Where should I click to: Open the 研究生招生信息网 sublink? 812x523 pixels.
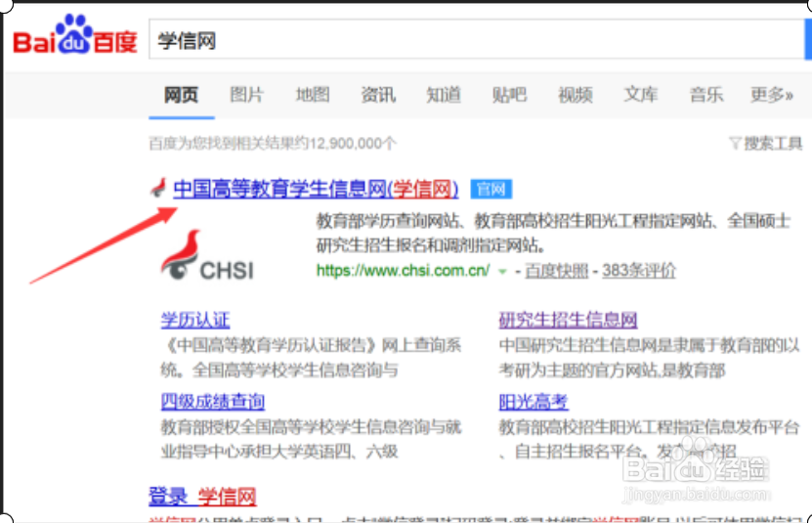coord(568,320)
